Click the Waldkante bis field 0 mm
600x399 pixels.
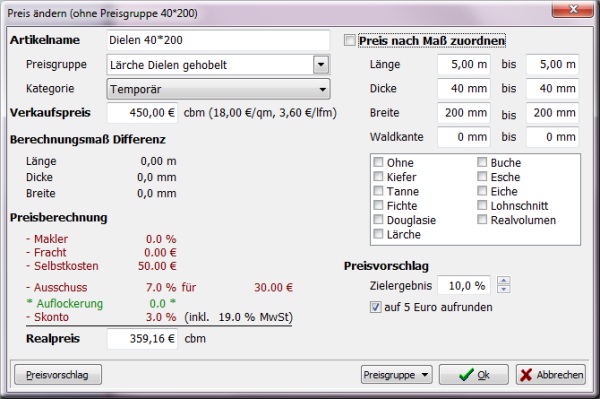pos(553,137)
